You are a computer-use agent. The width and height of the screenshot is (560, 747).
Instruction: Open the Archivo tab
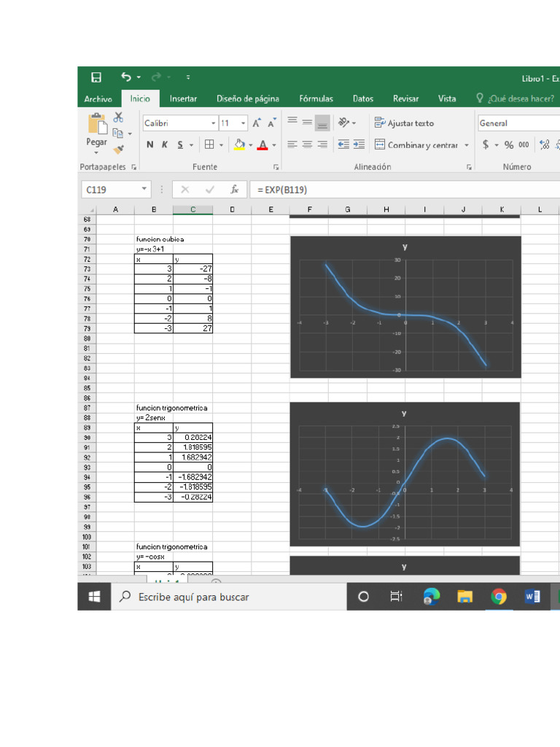98,98
